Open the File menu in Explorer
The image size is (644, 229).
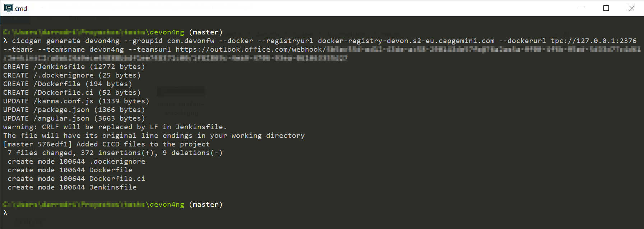15,18
